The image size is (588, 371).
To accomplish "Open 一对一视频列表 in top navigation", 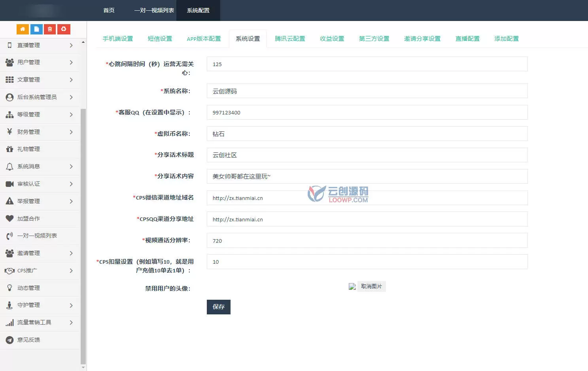I will (x=154, y=10).
